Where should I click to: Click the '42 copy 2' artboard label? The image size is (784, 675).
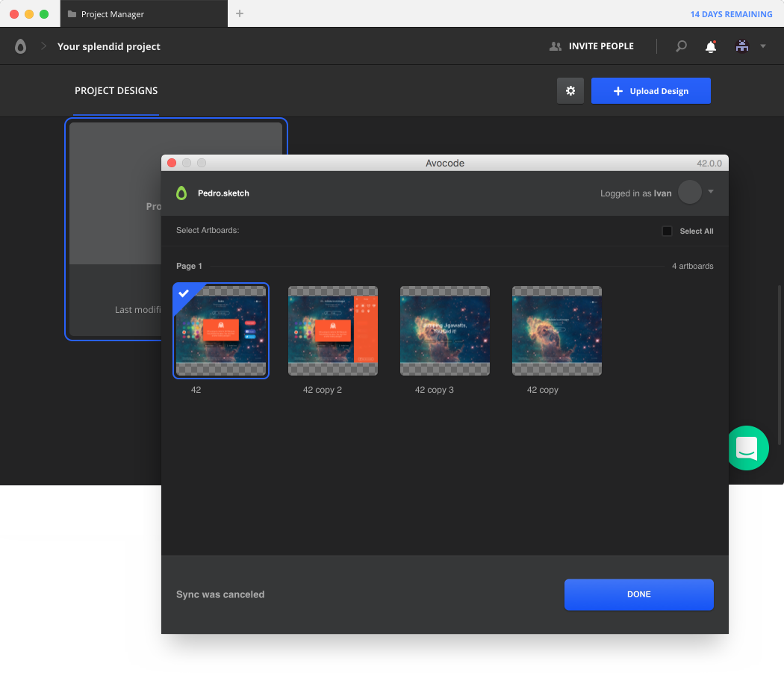pos(323,390)
